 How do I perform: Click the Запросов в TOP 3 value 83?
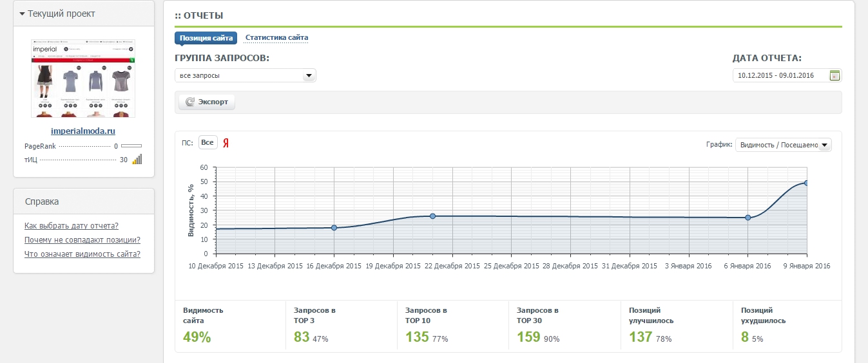click(x=302, y=337)
